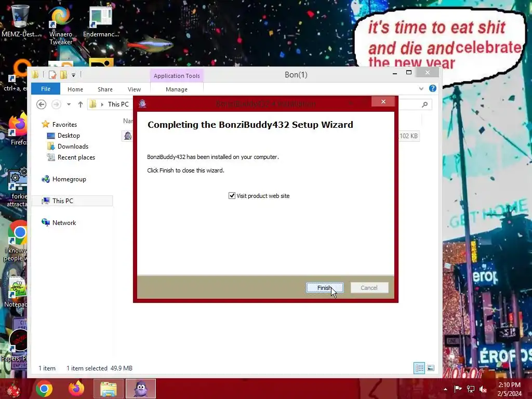Show hidden system tray icons
The height and width of the screenshot is (399, 532).
pyautogui.click(x=445, y=389)
